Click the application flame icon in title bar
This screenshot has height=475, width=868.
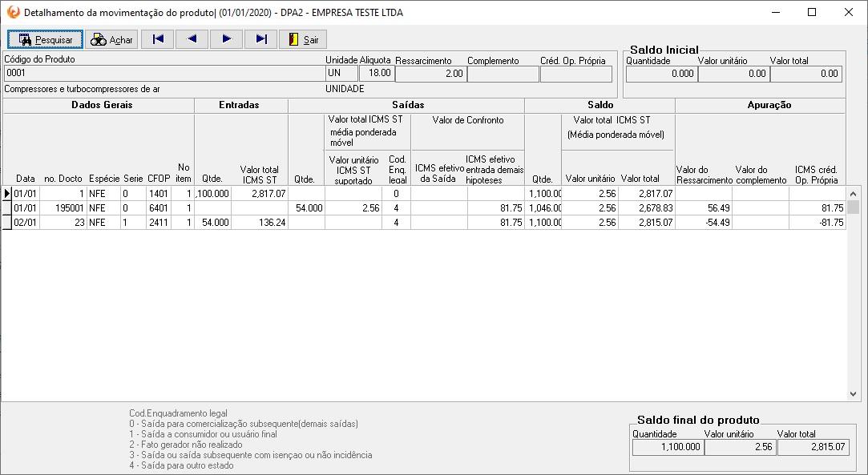(13, 12)
